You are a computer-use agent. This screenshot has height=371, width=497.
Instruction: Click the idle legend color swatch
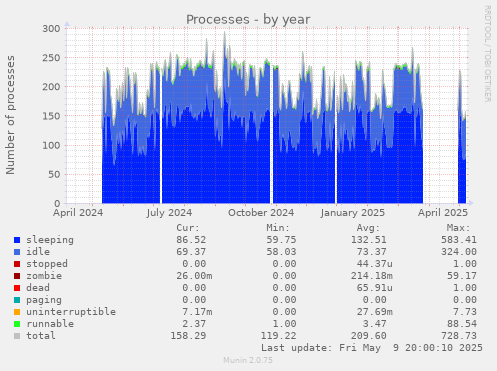pos(17,252)
